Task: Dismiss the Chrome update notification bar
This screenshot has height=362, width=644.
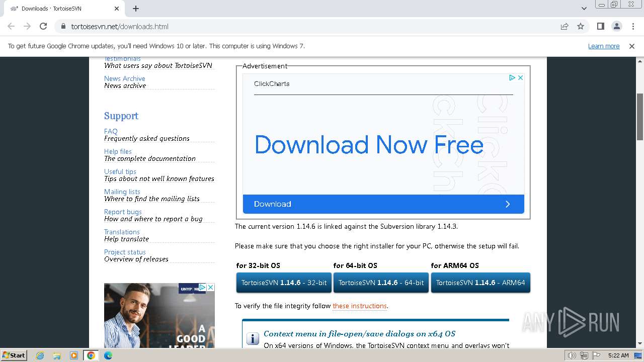Action: coord(632,46)
